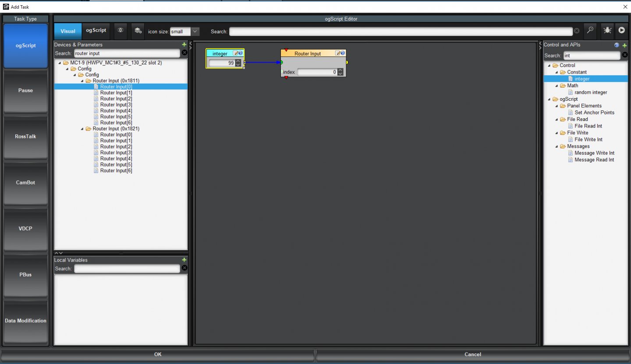Screen dimensions: 631x364
Task: Click the left panel collapse arrows
Action: pos(191,45)
